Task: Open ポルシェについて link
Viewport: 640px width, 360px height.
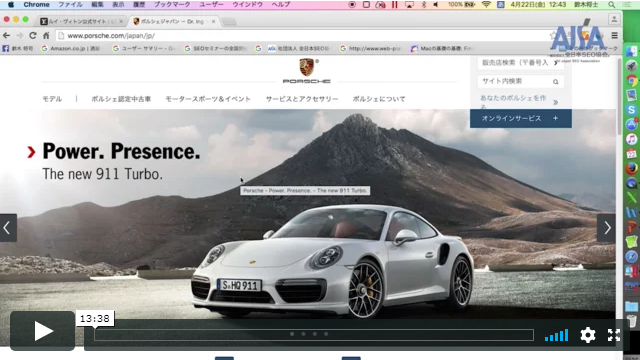Action: (379, 99)
